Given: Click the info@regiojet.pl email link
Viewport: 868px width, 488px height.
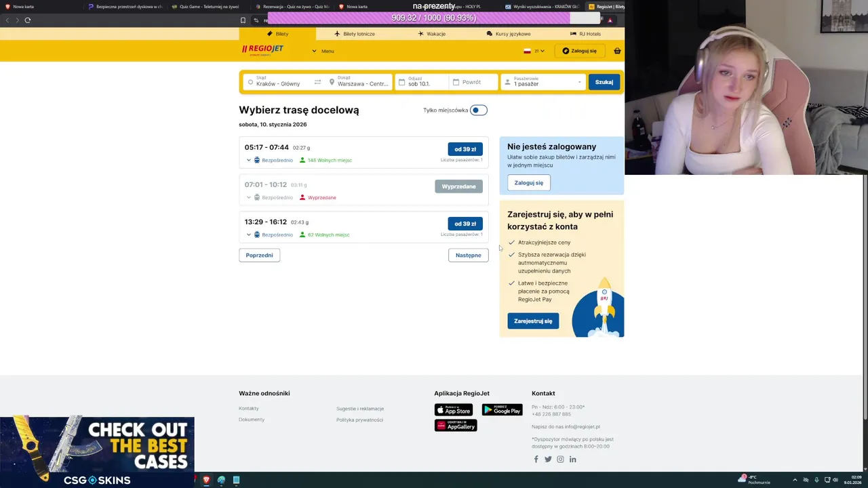Looking at the screenshot, I should [x=582, y=427].
